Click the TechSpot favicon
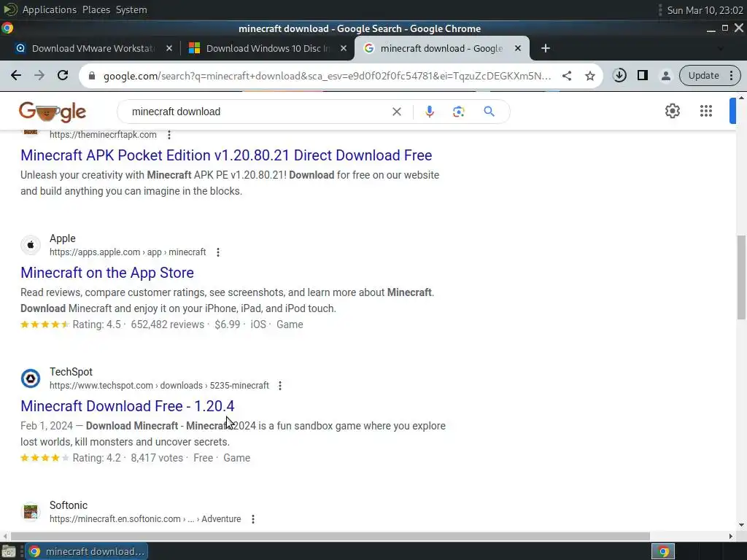Screen dimensions: 747x560 pyautogui.click(x=31, y=378)
